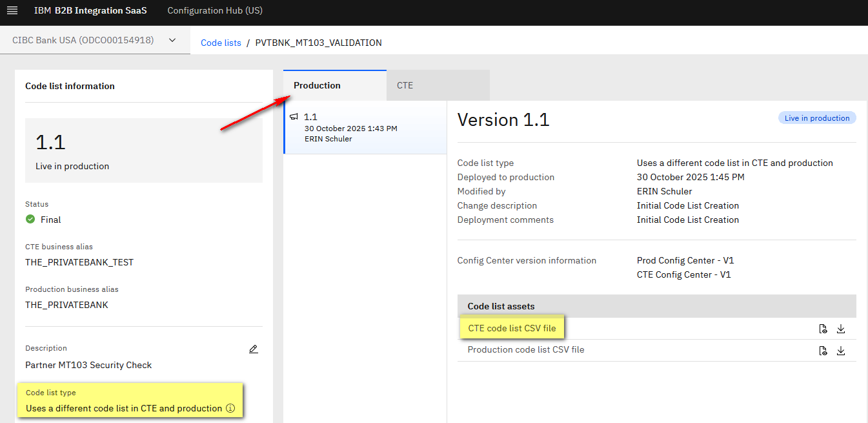Screen dimensions: 868x423
Task: Switch to the CTE tab
Action: [x=405, y=85]
